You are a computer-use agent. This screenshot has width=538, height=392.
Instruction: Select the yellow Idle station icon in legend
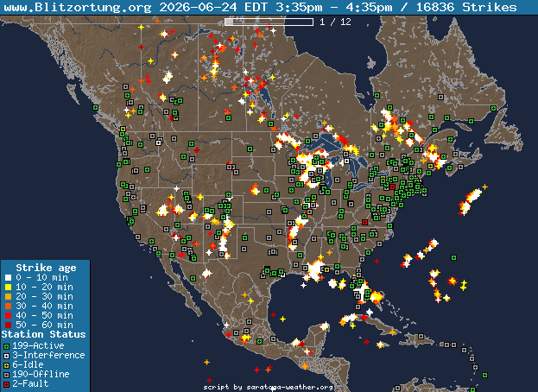[x=6, y=366]
